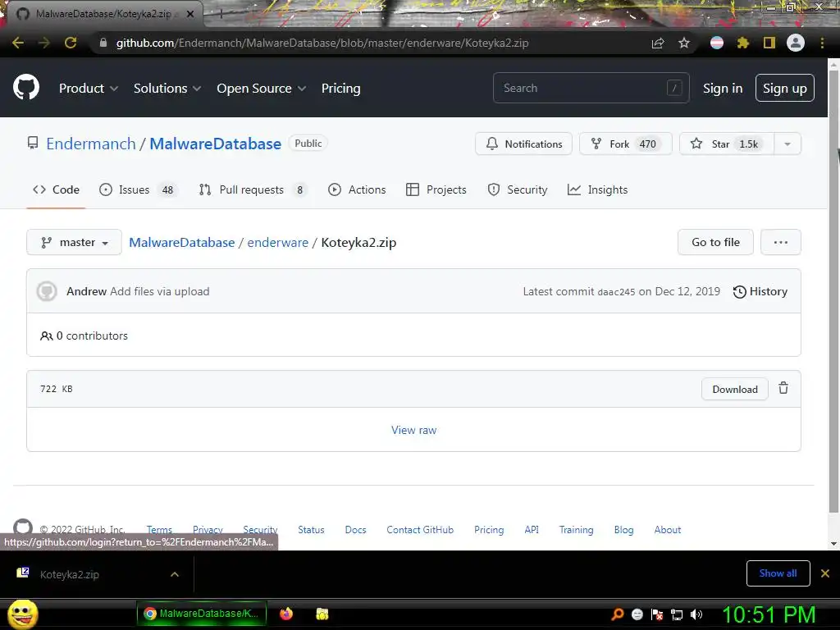Expand the Solutions menu

pyautogui.click(x=167, y=89)
